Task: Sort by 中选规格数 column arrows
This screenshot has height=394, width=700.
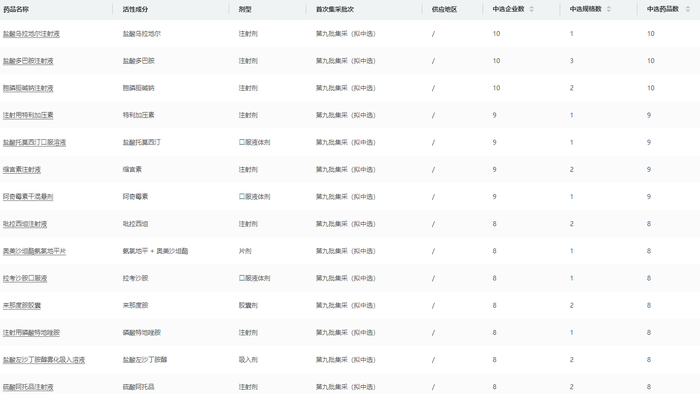Action: [x=608, y=9]
